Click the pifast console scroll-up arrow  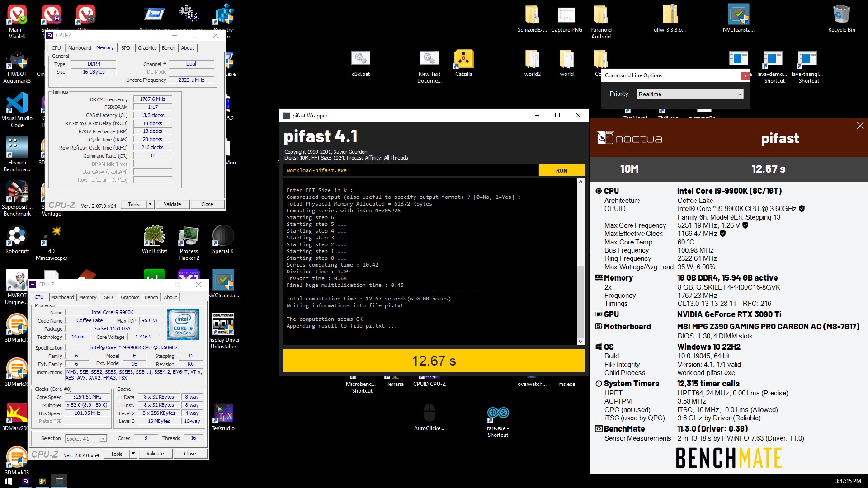580,182
